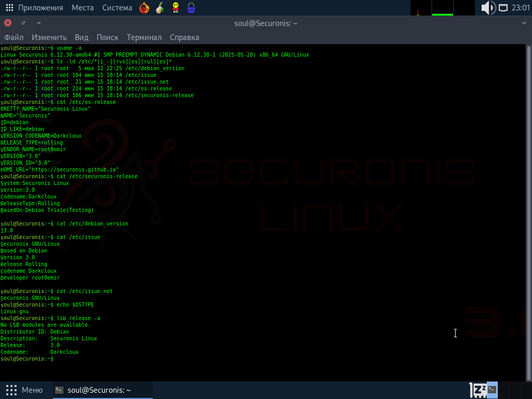The height and width of the screenshot is (399, 532).
Task: Open the Справка help menu
Action: coord(184,37)
